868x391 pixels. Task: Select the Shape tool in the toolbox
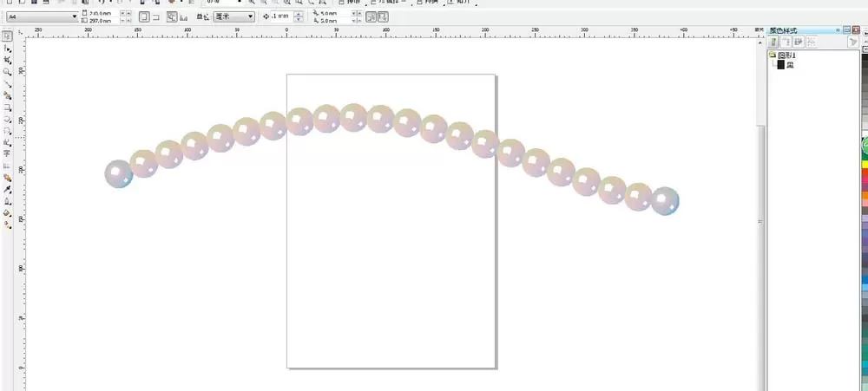pos(8,49)
